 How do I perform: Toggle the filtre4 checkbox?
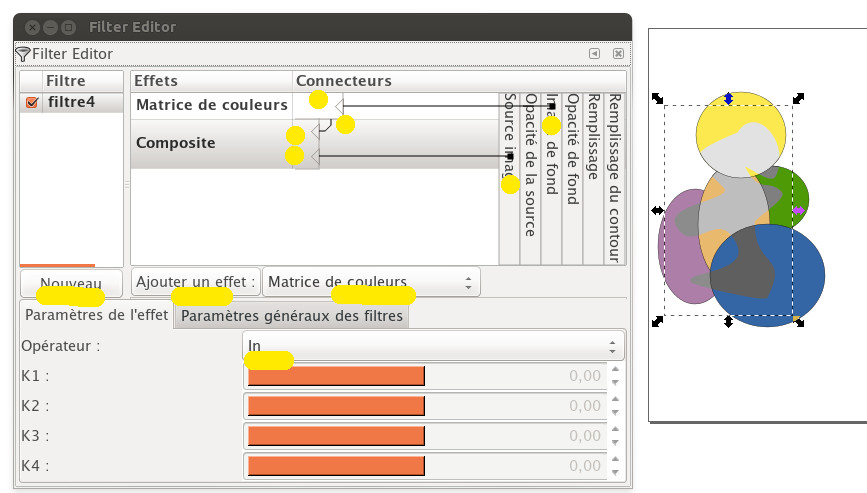tap(32, 102)
